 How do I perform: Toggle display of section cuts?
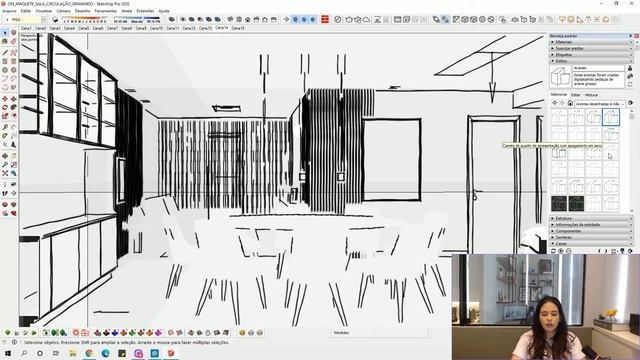[x=304, y=19]
